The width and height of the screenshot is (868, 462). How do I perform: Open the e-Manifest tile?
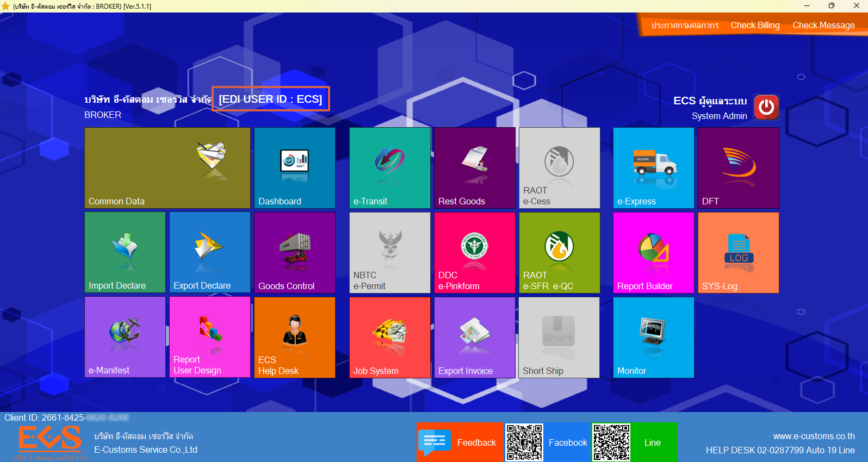(x=125, y=337)
